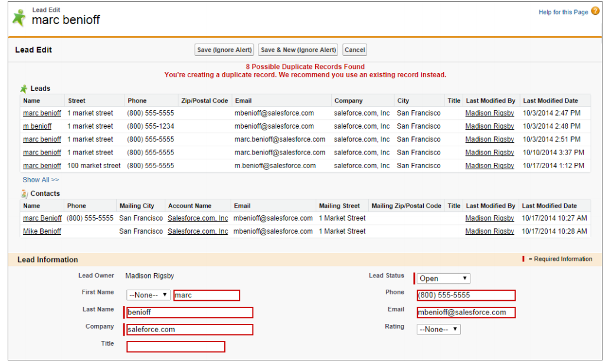612x364 pixels.
Task: Click the Mailing Street column header
Action: (339, 206)
